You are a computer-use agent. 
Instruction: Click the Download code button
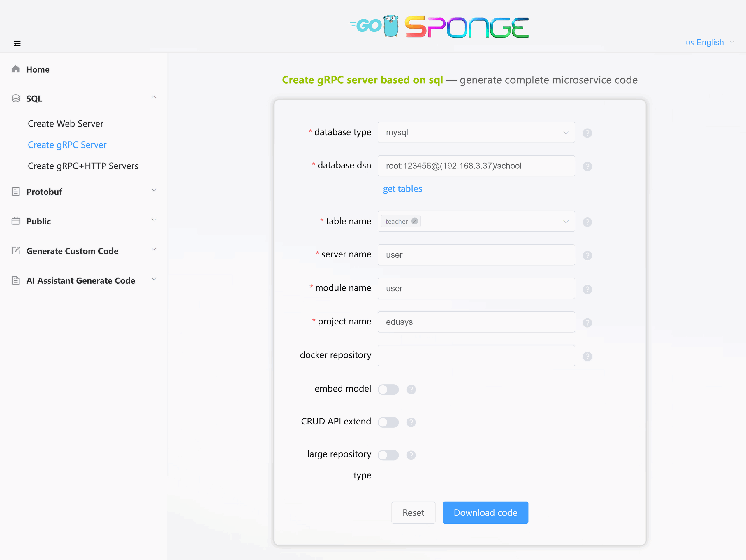point(485,512)
